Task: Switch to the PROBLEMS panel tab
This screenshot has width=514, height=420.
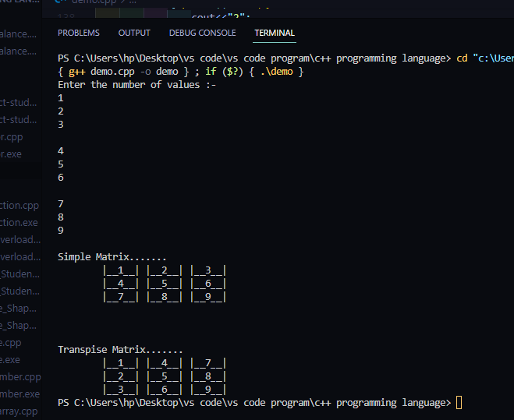Action: pyautogui.click(x=79, y=33)
